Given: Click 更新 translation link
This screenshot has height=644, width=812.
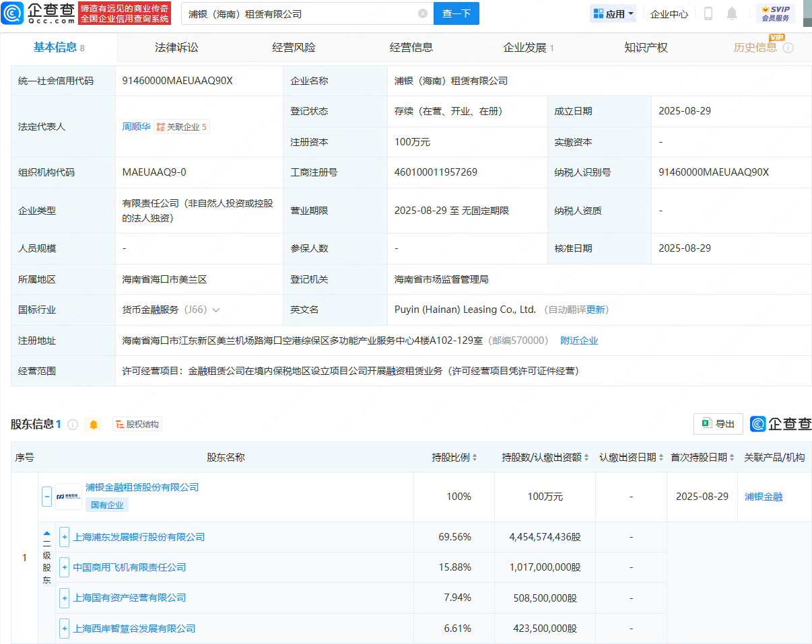Looking at the screenshot, I should coord(596,310).
